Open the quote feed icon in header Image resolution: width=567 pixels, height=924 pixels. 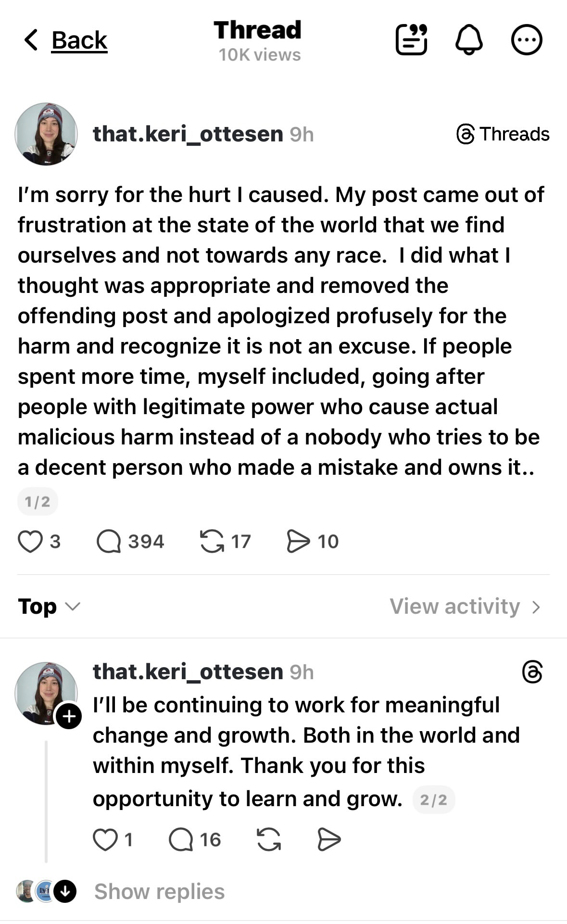pyautogui.click(x=411, y=40)
